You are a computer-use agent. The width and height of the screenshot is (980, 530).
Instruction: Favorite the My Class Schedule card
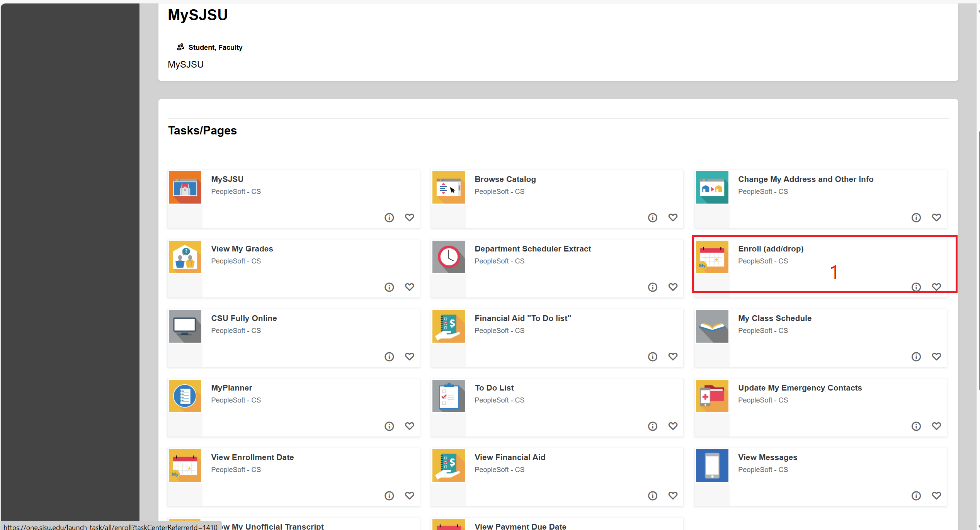936,357
